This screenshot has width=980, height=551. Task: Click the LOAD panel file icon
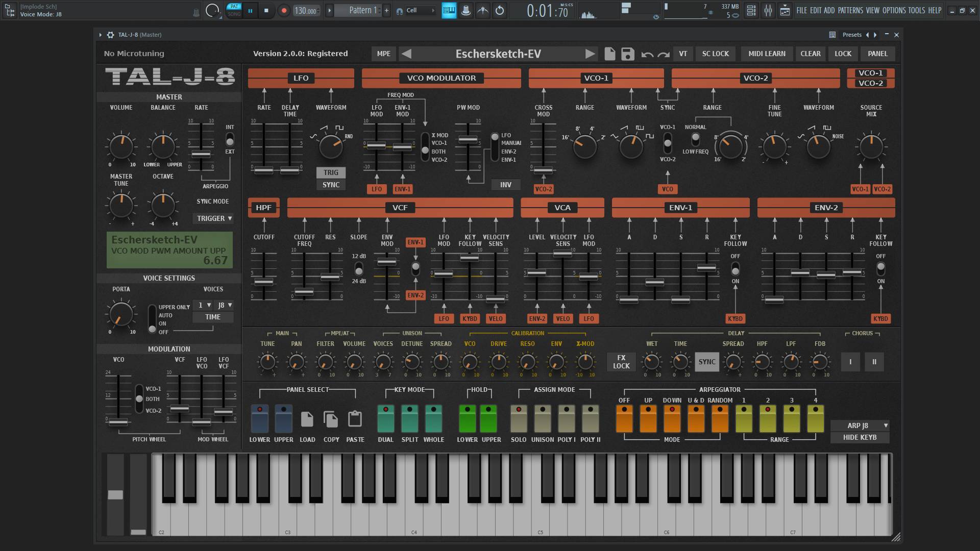click(x=307, y=419)
